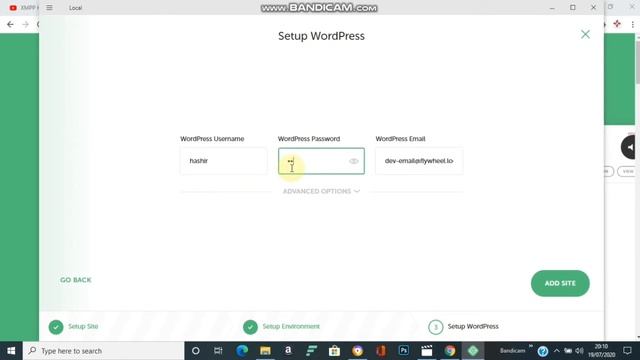
Task: Click browser forward arrow behind Local window
Action: point(25,24)
